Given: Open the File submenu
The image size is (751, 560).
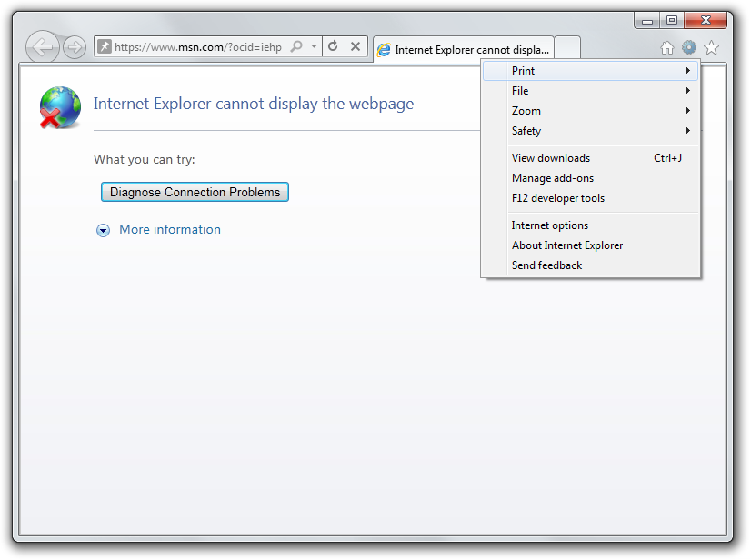Looking at the screenshot, I should pyautogui.click(x=590, y=91).
